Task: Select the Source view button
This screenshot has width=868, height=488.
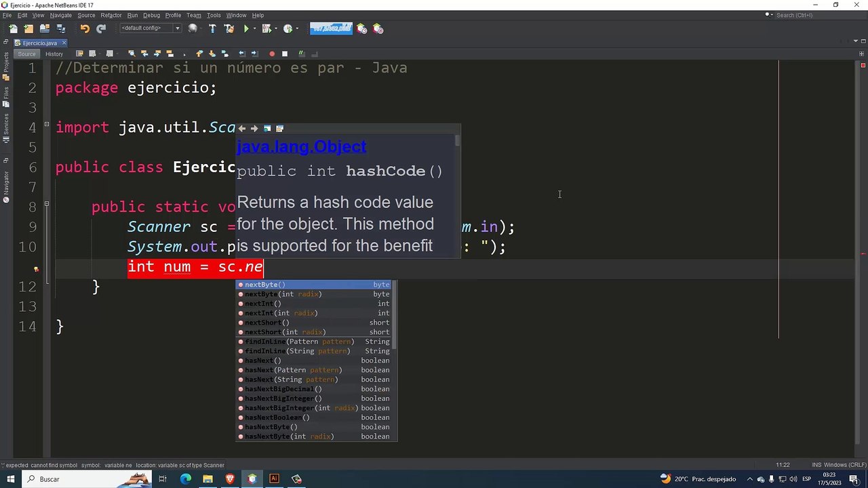Action: click(26, 54)
